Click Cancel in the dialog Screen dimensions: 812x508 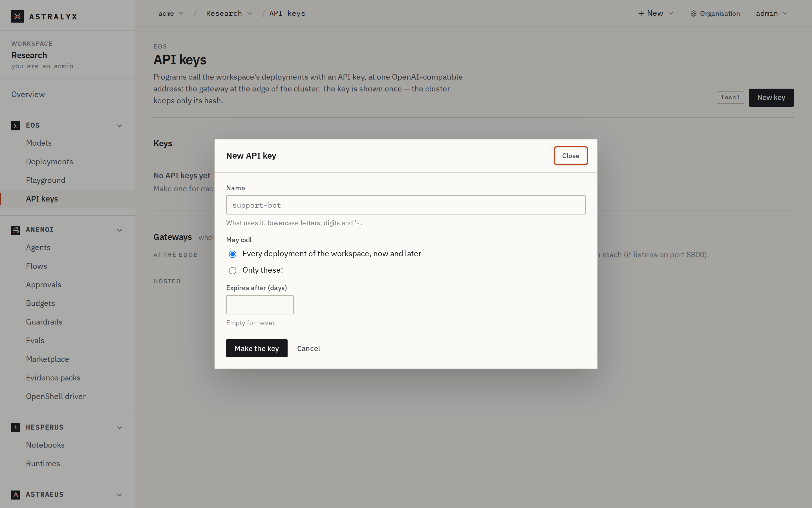(308, 349)
